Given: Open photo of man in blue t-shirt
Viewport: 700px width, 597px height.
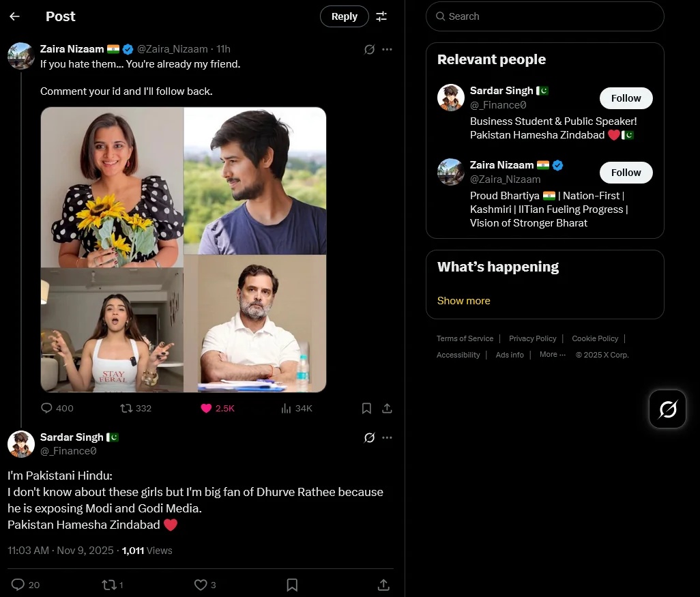Looking at the screenshot, I should click(255, 181).
